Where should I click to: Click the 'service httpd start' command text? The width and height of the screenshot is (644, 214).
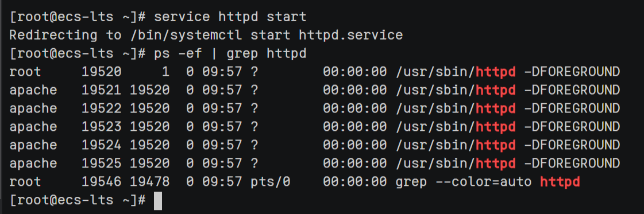tap(230, 18)
